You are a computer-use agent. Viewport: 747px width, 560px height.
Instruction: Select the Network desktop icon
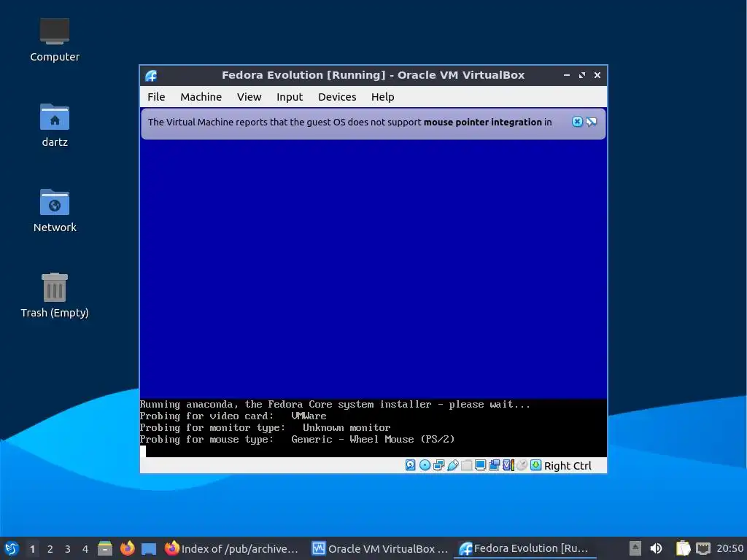coord(54,211)
